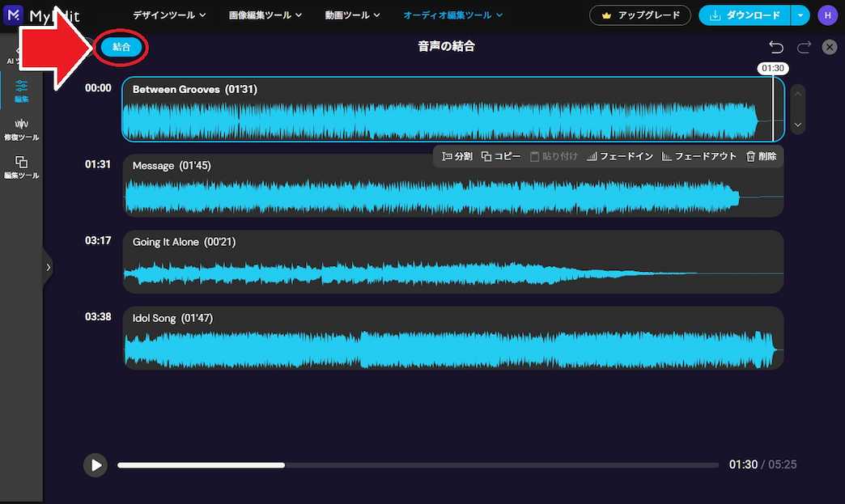Open the 編集ツール sidebar section
This screenshot has height=504, width=845.
tap(21, 168)
